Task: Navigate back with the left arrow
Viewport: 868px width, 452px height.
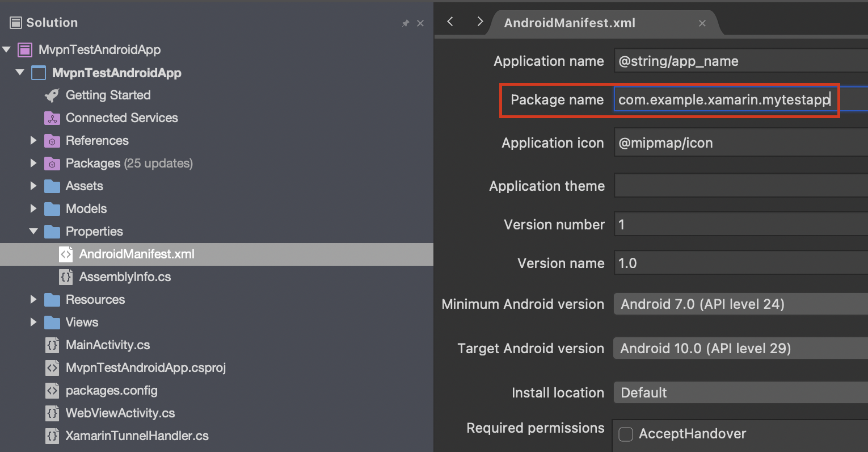Action: [450, 22]
